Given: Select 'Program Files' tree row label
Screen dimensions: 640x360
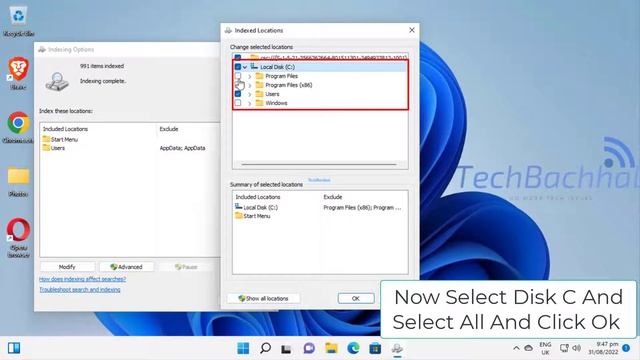Looking at the screenshot, I should pos(282,76).
